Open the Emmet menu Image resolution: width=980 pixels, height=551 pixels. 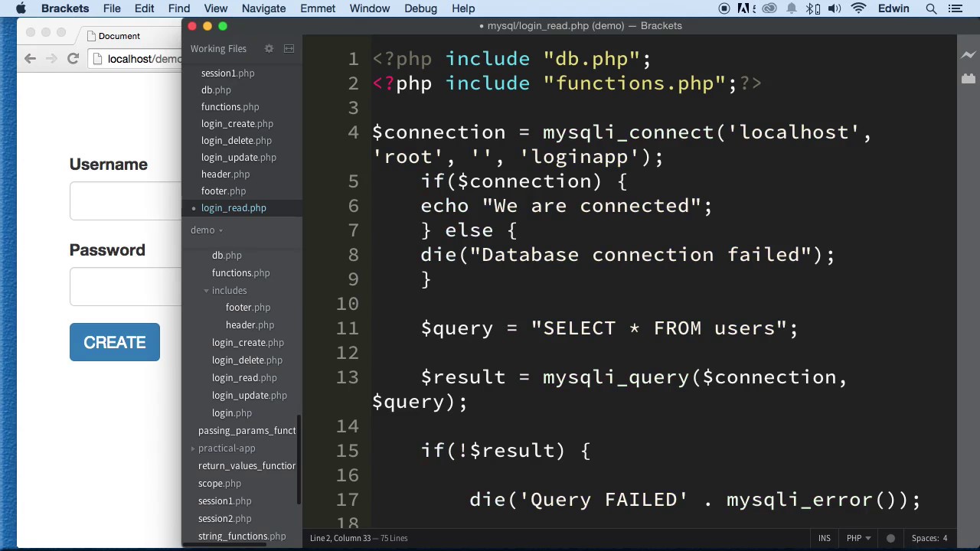tap(318, 8)
